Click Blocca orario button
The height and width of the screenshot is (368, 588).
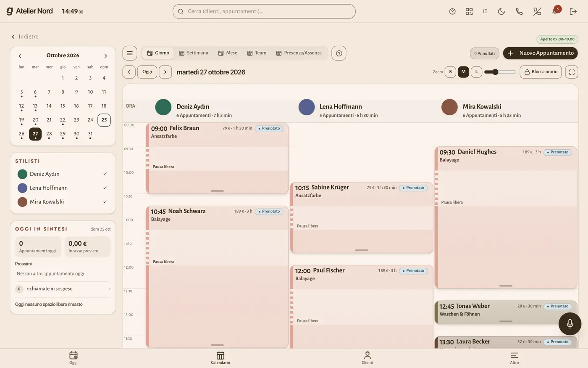541,72
